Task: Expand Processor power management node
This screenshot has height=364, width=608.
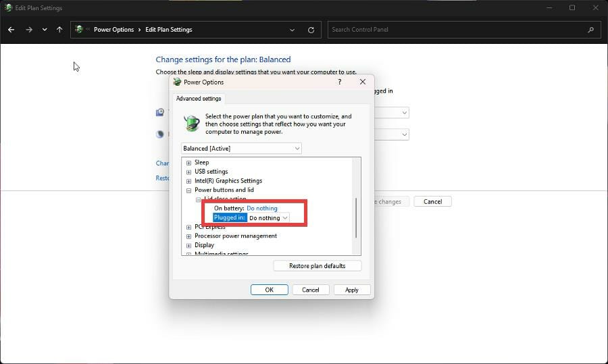Action: point(189,236)
